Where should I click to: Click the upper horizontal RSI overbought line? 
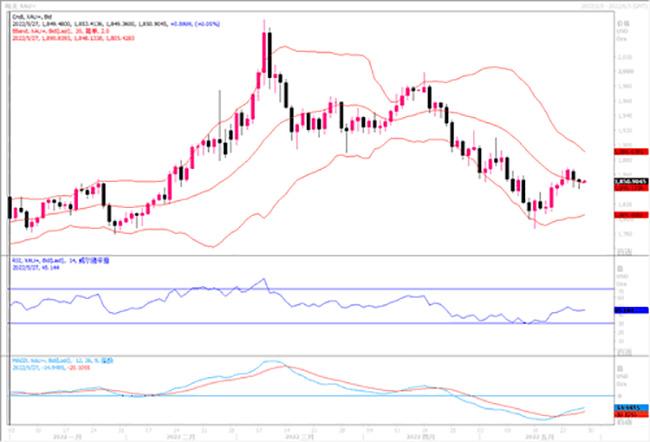(300, 289)
